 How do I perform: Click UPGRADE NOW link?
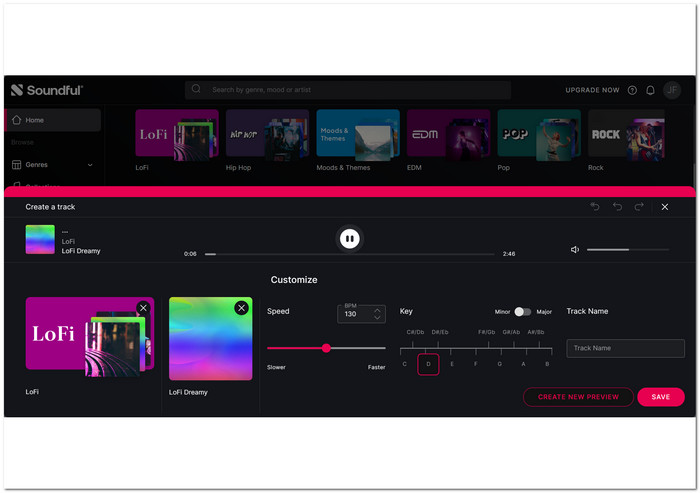592,90
